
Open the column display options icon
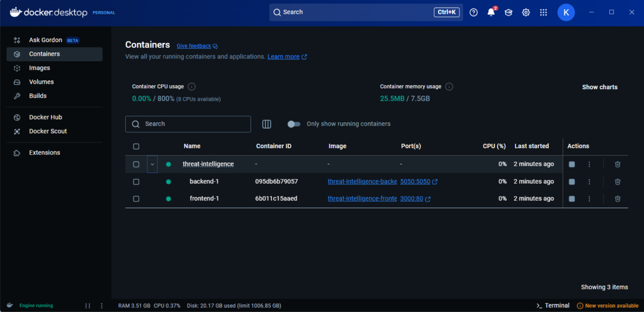pos(267,124)
